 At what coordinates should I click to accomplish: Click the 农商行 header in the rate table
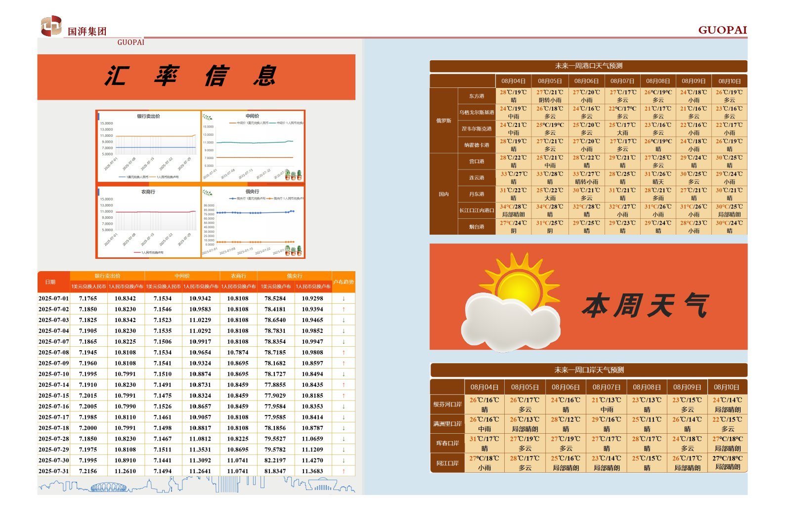(238, 276)
